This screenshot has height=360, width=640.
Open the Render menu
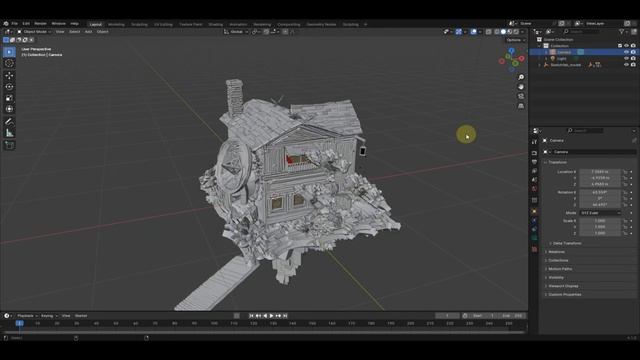40,24
